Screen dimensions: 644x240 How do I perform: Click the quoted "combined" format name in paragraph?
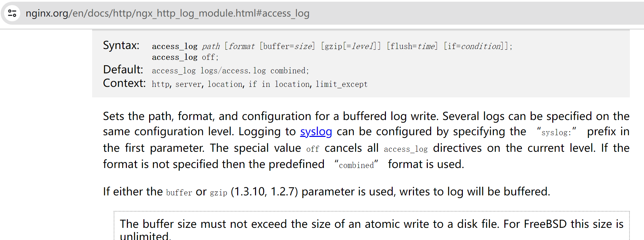point(356,165)
